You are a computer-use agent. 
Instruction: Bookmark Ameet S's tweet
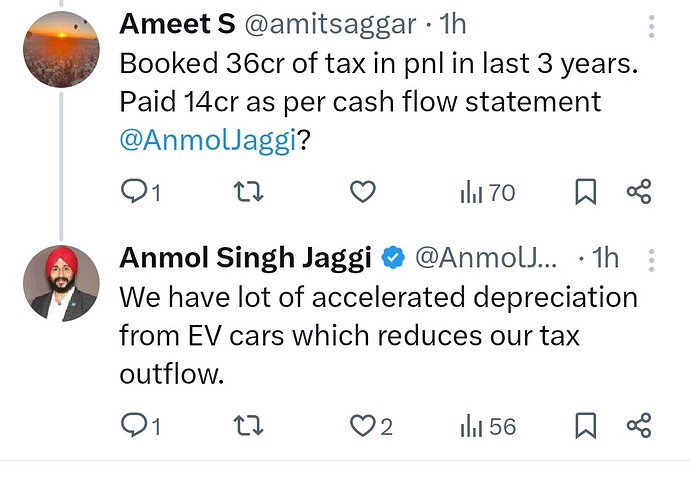pyautogui.click(x=587, y=192)
